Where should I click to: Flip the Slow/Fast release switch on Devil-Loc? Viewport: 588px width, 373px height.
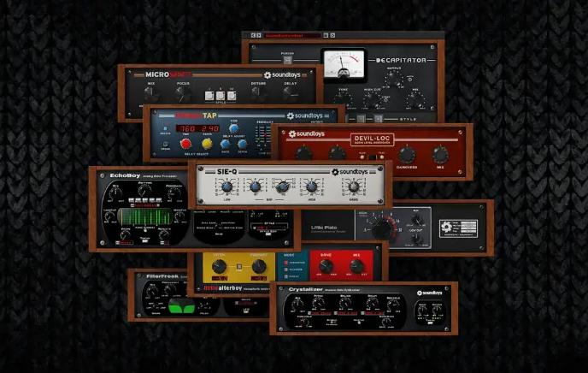pos(372,157)
